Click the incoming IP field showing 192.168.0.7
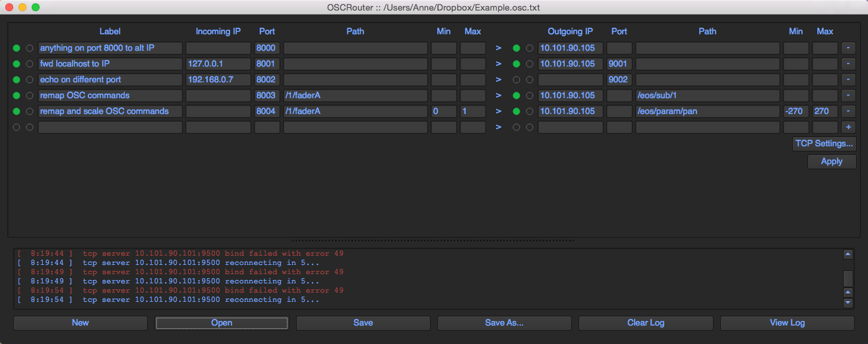This screenshot has width=868, height=344. coord(218,80)
